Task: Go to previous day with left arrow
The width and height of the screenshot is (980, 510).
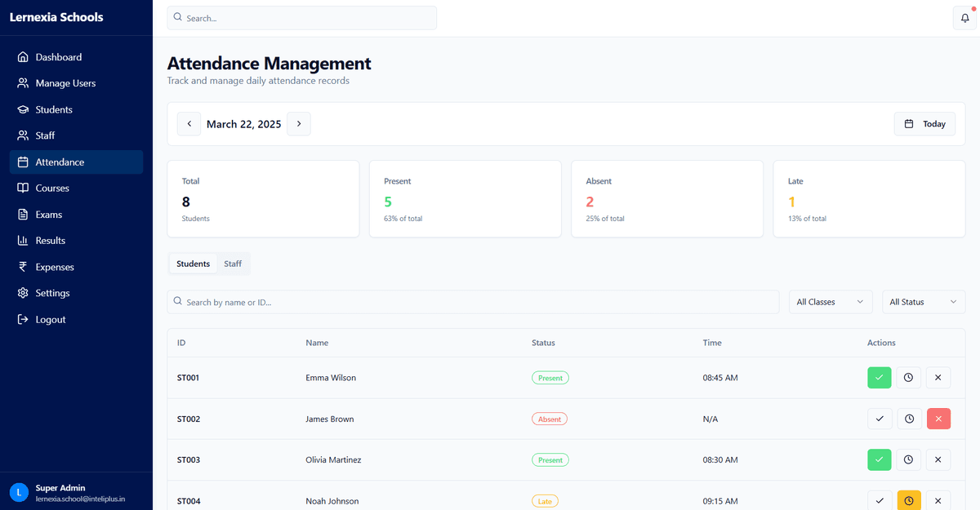Action: pyautogui.click(x=189, y=123)
